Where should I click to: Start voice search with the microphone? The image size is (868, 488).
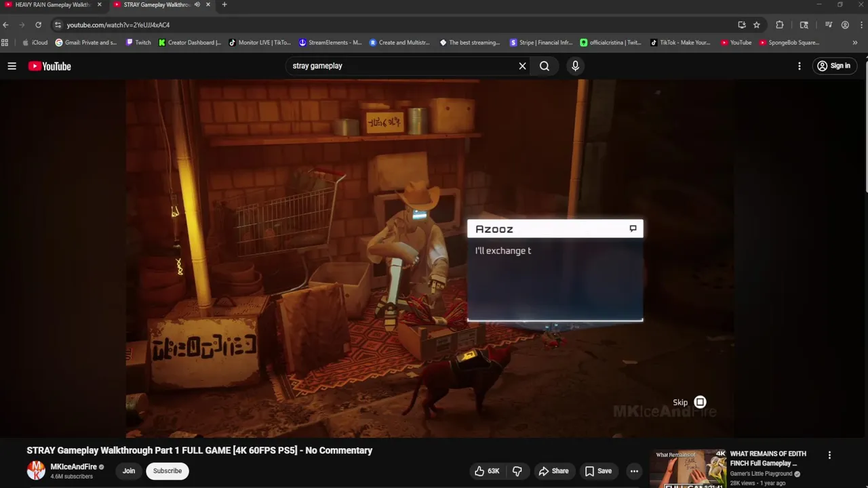[575, 66]
